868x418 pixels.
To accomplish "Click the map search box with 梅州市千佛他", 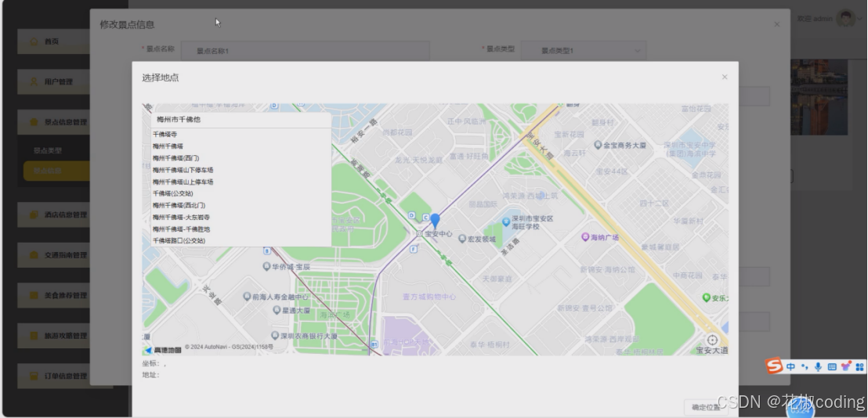I will [241, 120].
